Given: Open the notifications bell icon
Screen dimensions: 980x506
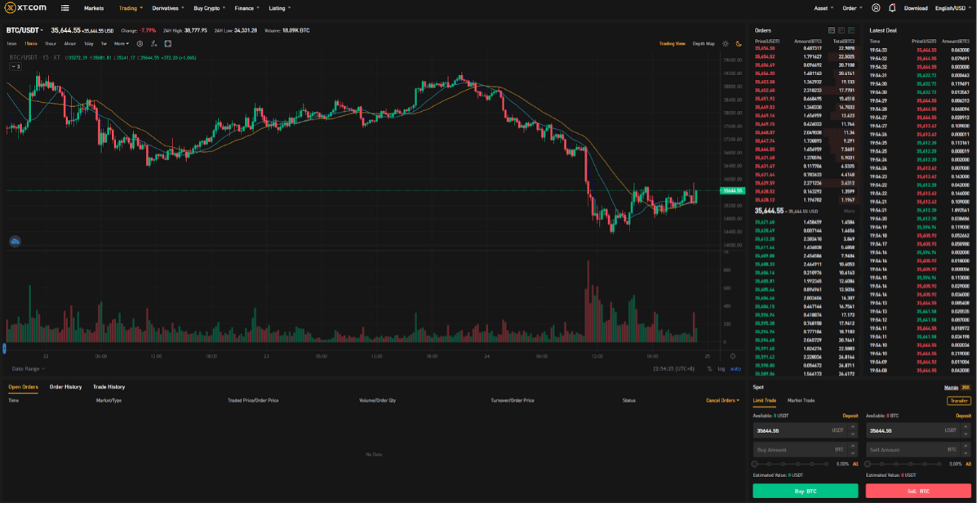Looking at the screenshot, I should coord(891,8).
